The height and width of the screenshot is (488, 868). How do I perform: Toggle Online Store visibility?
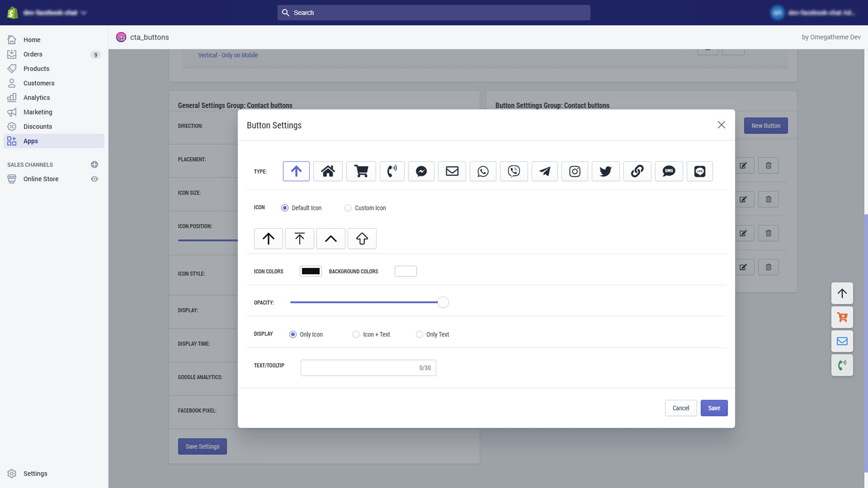click(x=94, y=179)
